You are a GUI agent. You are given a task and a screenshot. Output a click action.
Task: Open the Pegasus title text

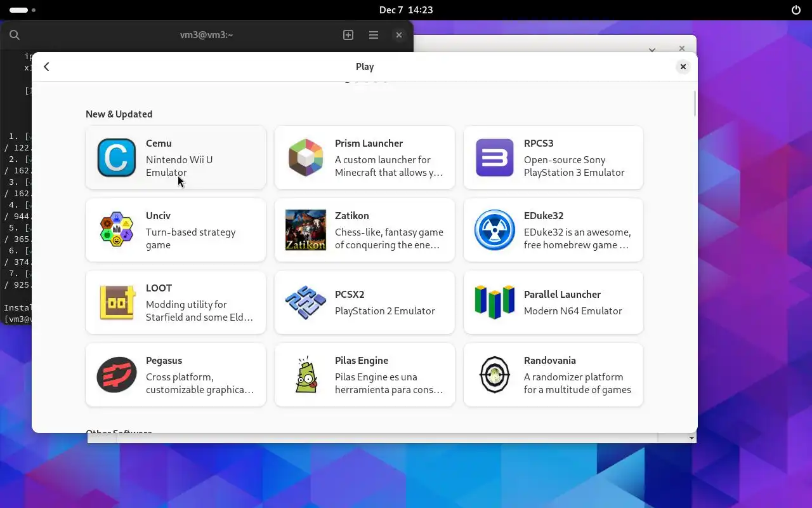(x=164, y=361)
